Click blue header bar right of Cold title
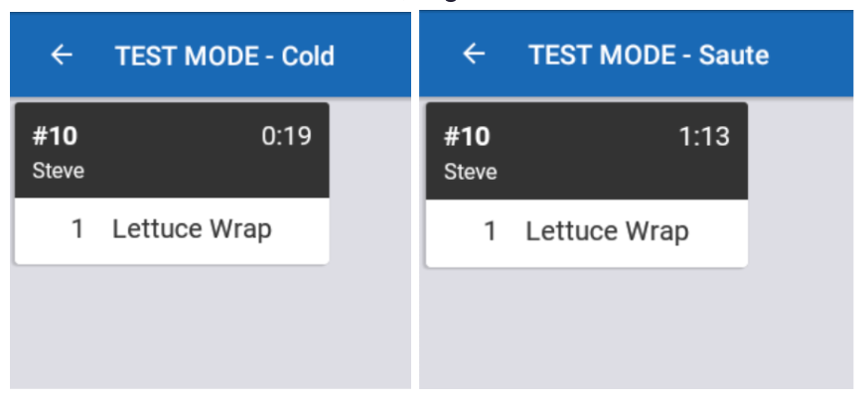The width and height of the screenshot is (868, 401). pos(377,56)
